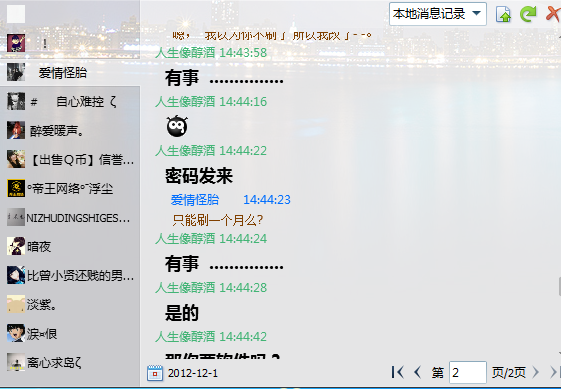Select contact 醉爱暖声。
The width and height of the screenshot is (561, 389).
tap(70, 130)
